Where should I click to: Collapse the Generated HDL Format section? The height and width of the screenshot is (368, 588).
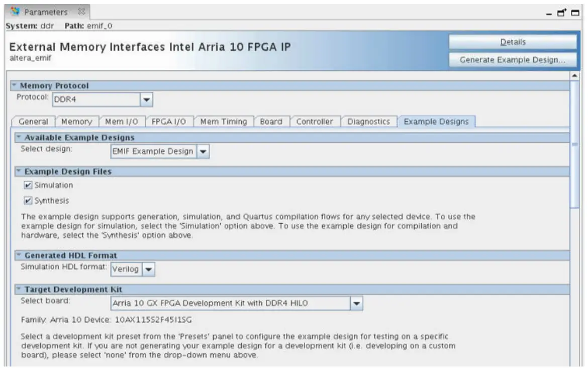(19, 255)
